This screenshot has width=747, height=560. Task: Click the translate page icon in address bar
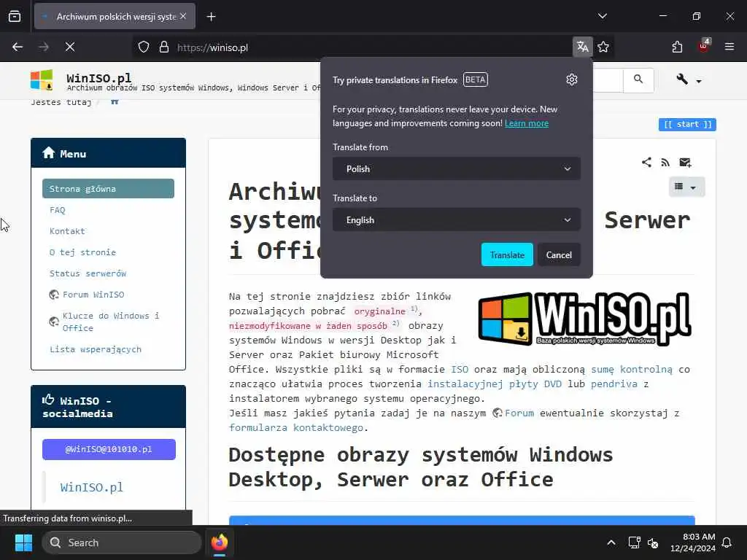pos(582,47)
